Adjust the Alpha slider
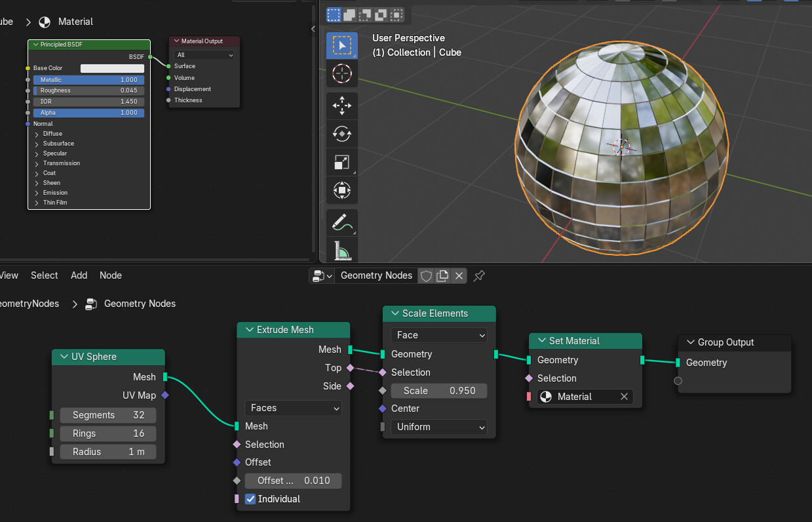 click(88, 113)
